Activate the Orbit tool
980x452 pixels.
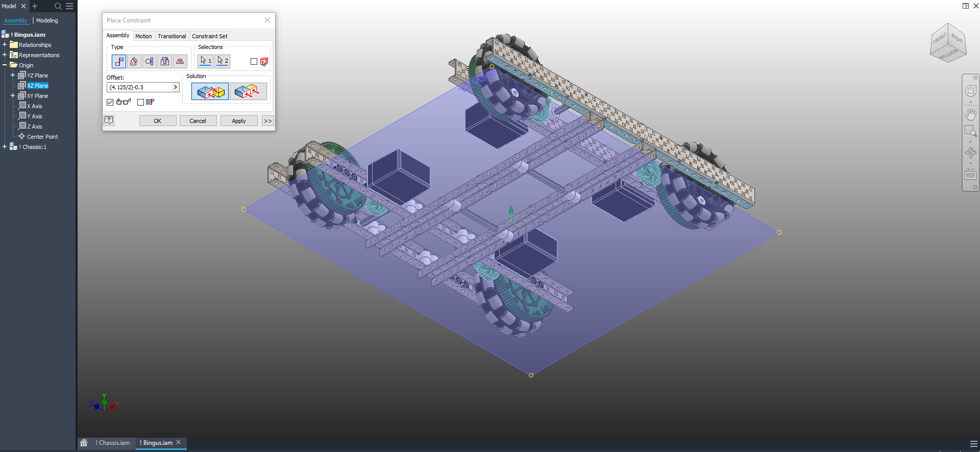(x=970, y=153)
